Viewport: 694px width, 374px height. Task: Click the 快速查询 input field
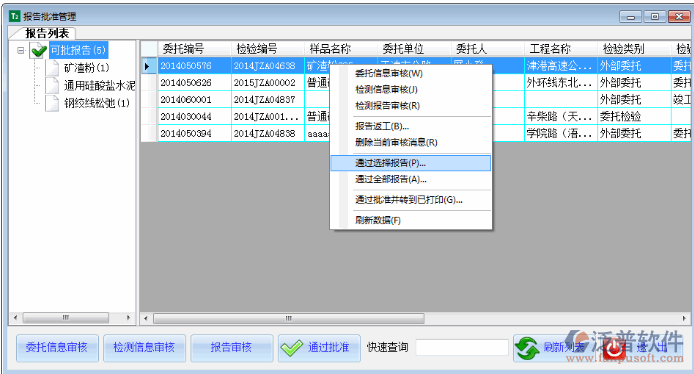462,347
